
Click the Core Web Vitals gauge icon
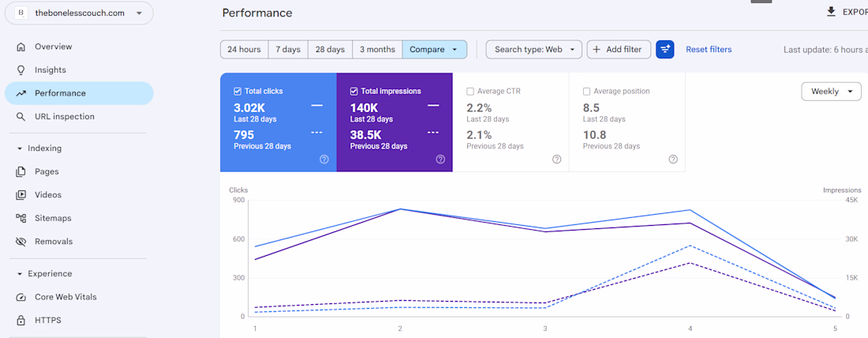21,297
